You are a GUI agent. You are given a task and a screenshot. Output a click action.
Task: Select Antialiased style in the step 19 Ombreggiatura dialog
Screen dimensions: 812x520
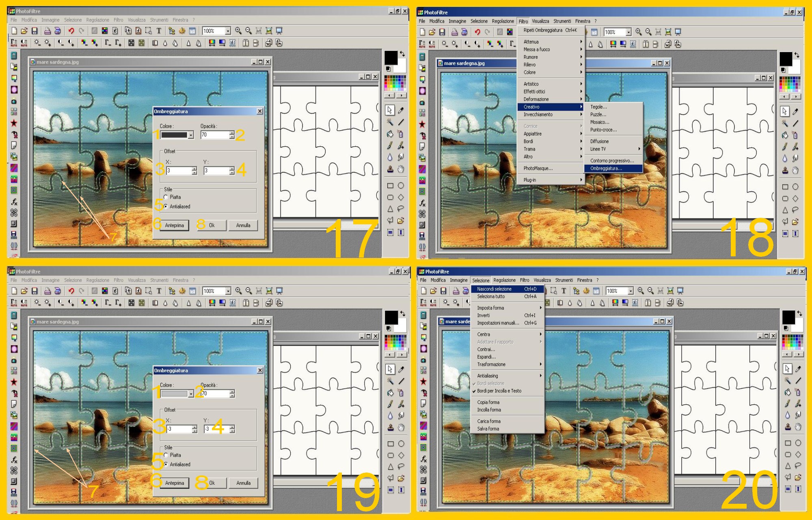click(166, 464)
